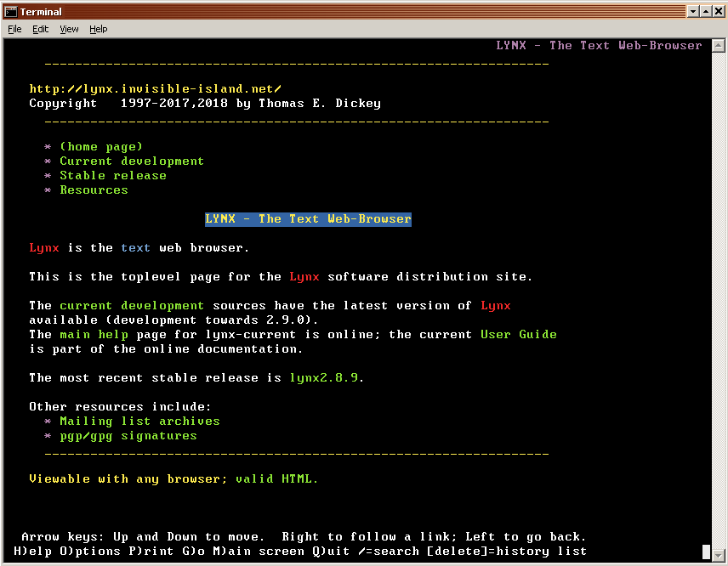Click Q)uit in the bottom status line
Screen dimensions: 728x566
pos(331,552)
